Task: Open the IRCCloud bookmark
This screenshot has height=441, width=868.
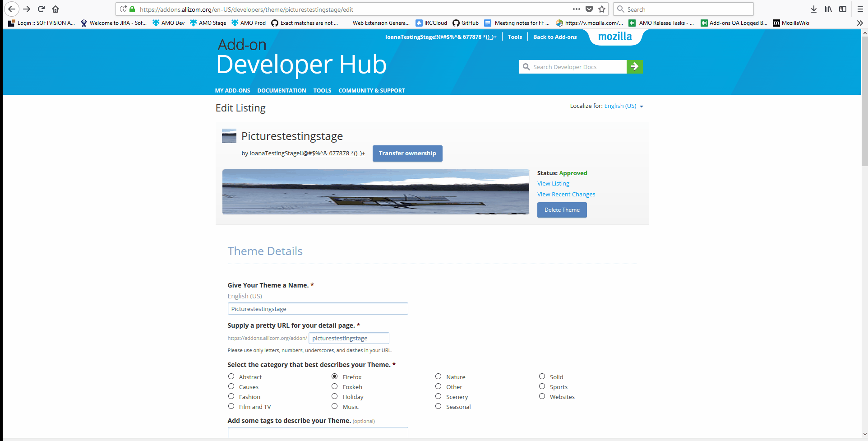Action: pyautogui.click(x=431, y=23)
